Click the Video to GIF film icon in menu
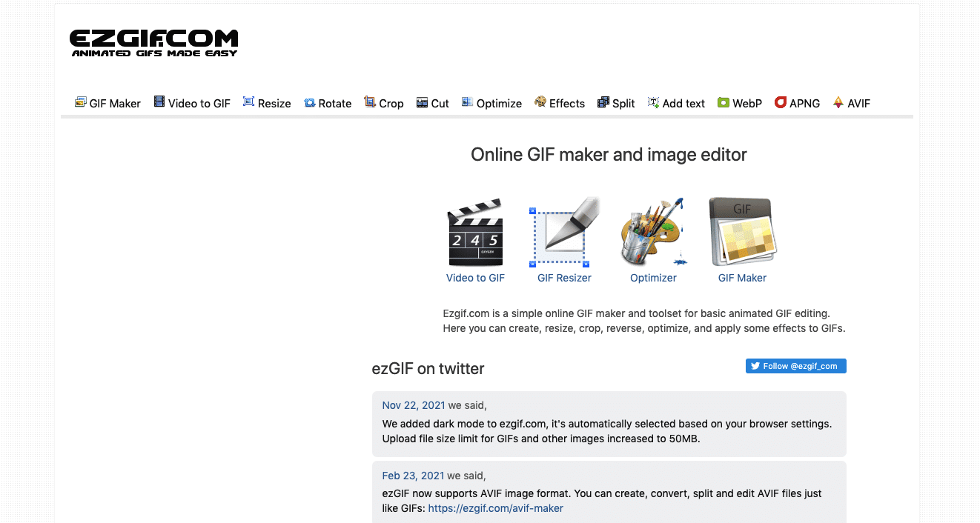The image size is (980, 523). click(x=159, y=102)
